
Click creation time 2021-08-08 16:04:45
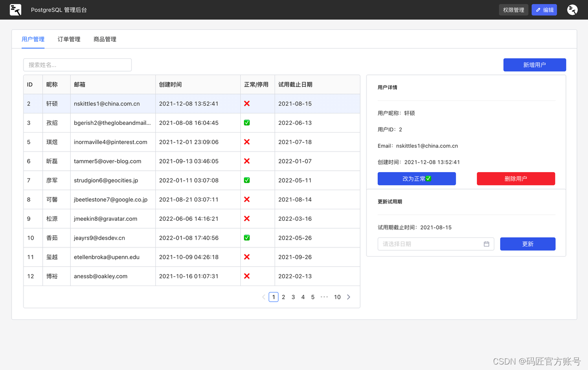click(189, 123)
